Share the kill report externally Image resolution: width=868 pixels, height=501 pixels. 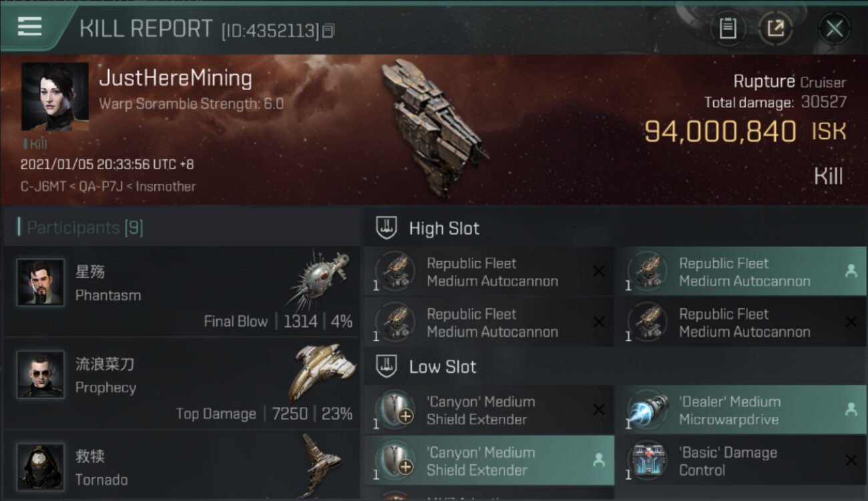coord(775,28)
